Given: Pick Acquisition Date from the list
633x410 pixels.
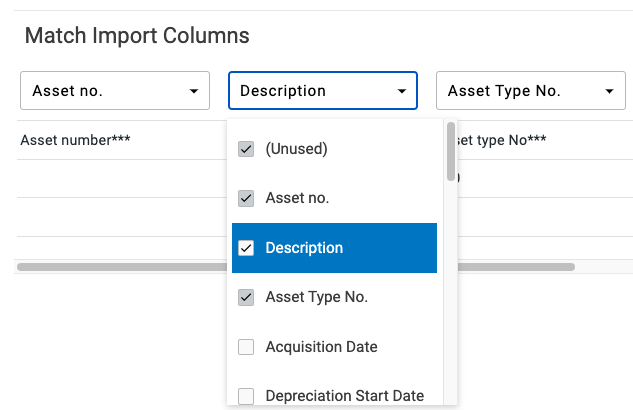Looking at the screenshot, I should tap(321, 347).
